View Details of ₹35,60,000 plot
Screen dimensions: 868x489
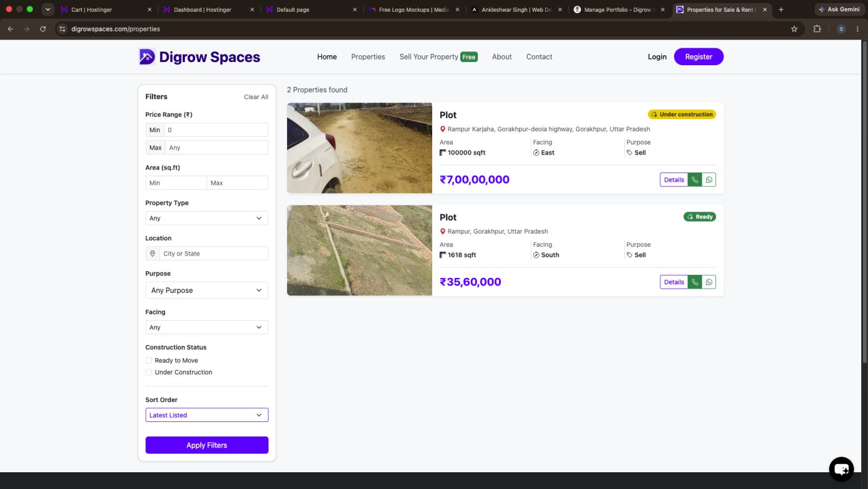tap(674, 282)
